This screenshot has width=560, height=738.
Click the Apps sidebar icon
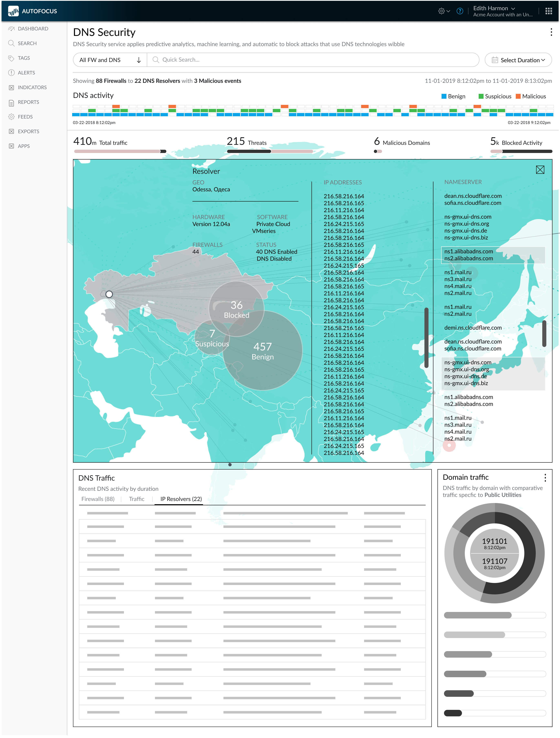(x=11, y=146)
